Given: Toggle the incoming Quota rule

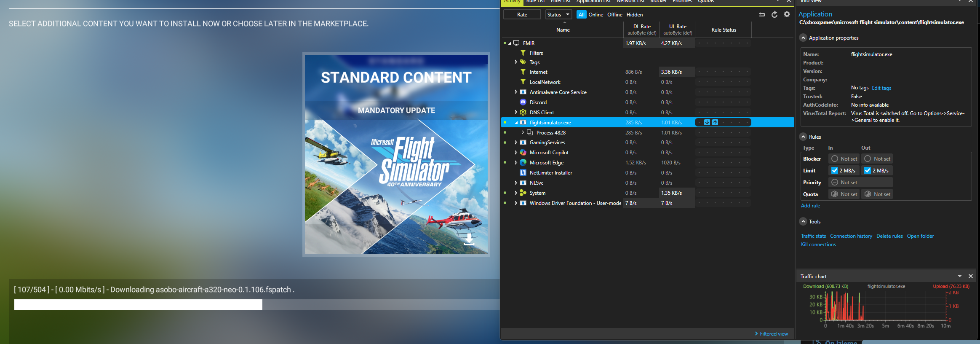Looking at the screenshot, I should [844, 194].
